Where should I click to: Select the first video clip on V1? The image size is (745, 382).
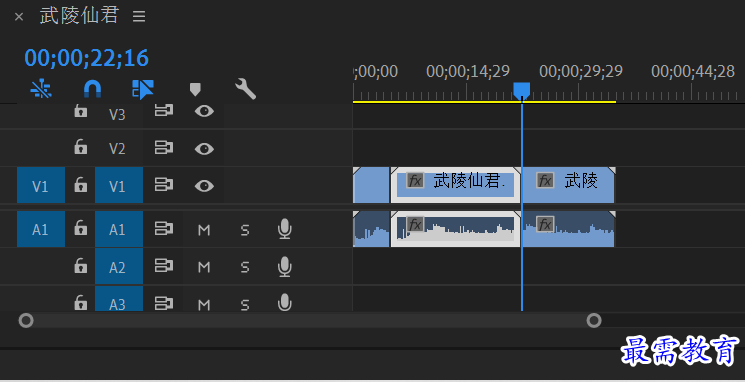click(x=371, y=185)
